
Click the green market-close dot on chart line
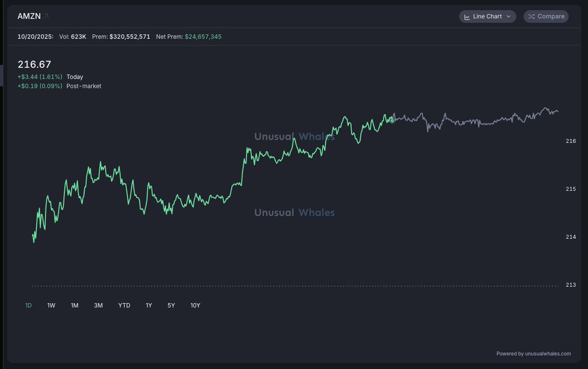(392, 120)
